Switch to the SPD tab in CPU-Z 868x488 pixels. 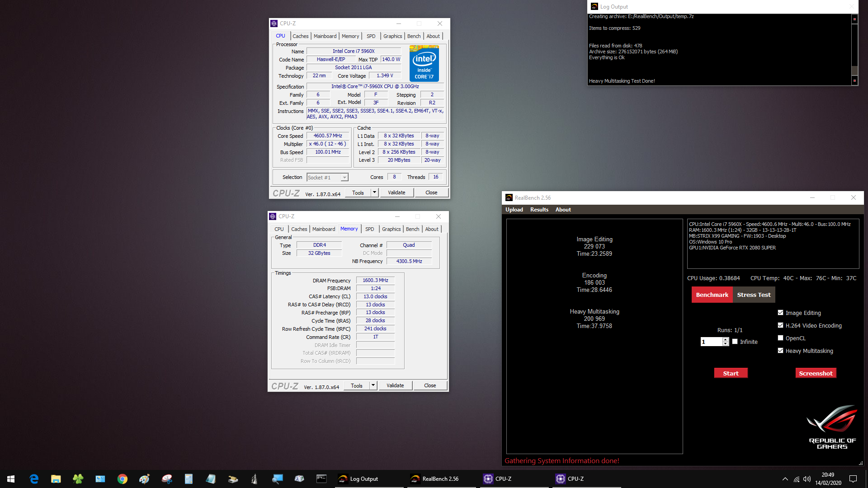371,36
